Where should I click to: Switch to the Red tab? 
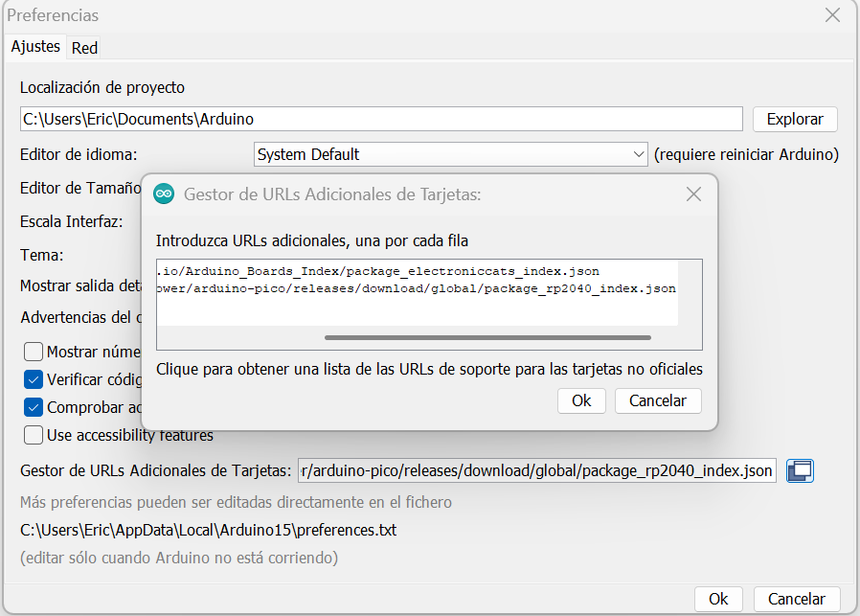coord(84,48)
